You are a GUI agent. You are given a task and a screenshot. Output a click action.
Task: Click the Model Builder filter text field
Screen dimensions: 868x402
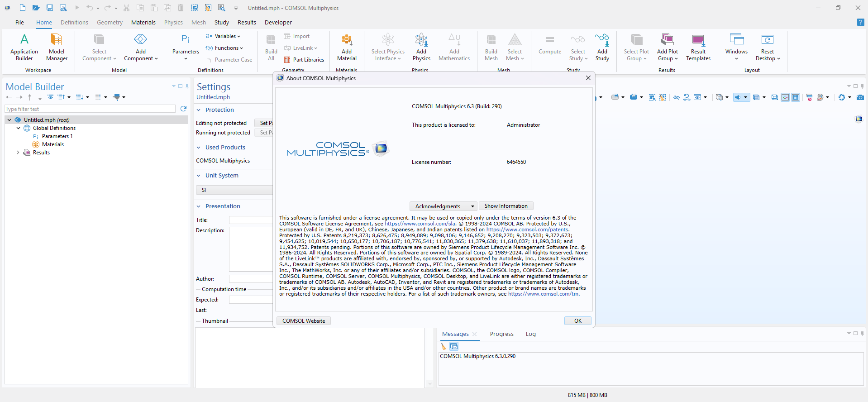[x=90, y=109]
